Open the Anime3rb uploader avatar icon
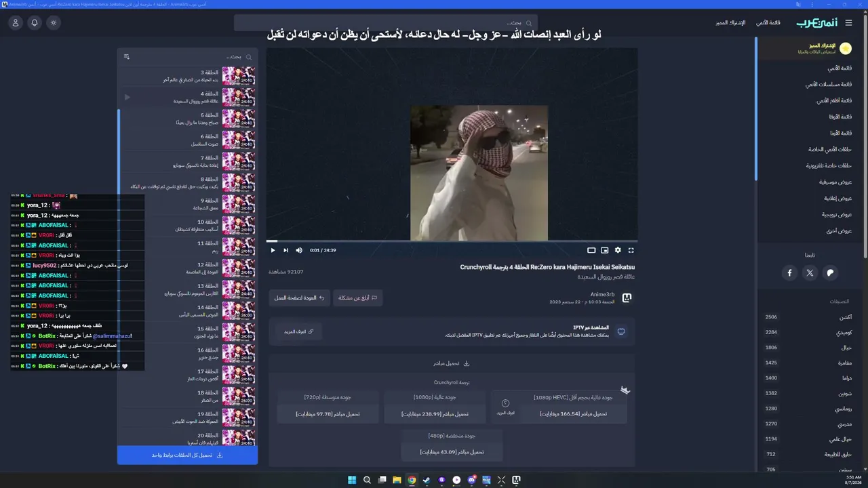Viewport: 868px width, 488px height. click(627, 298)
